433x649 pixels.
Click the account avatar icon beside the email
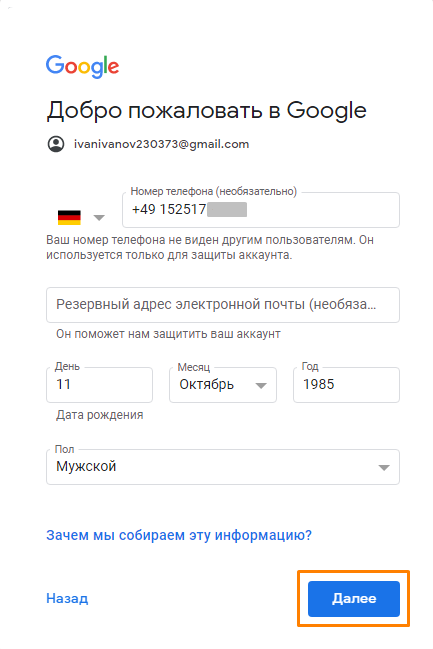coord(56,144)
